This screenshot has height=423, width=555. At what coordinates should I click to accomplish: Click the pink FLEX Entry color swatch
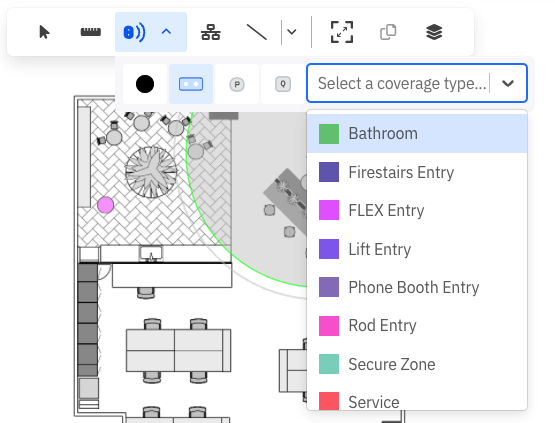[329, 210]
